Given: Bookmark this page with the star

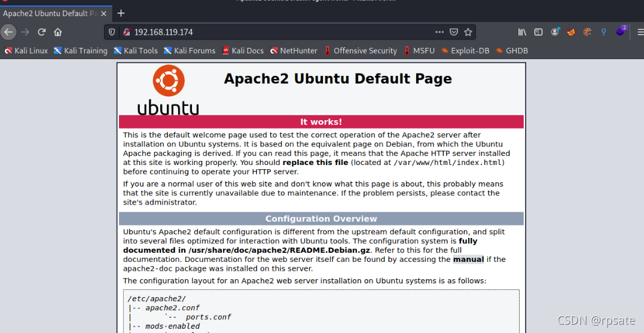Looking at the screenshot, I should click(x=468, y=32).
